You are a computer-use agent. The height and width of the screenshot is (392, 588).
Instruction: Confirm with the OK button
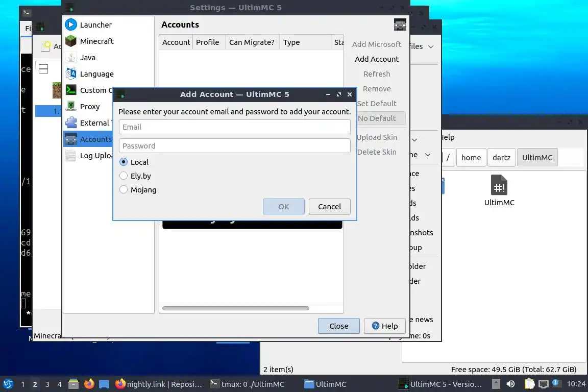[283, 207]
